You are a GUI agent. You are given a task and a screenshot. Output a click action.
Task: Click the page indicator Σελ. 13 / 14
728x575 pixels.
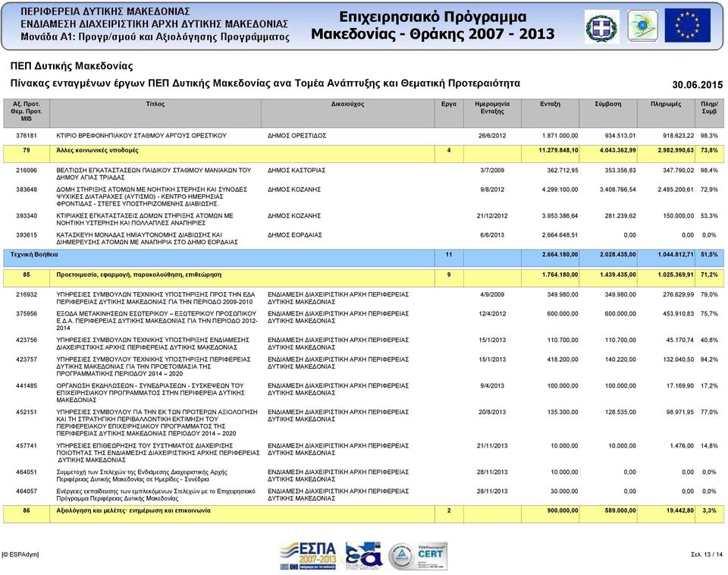pos(707,555)
